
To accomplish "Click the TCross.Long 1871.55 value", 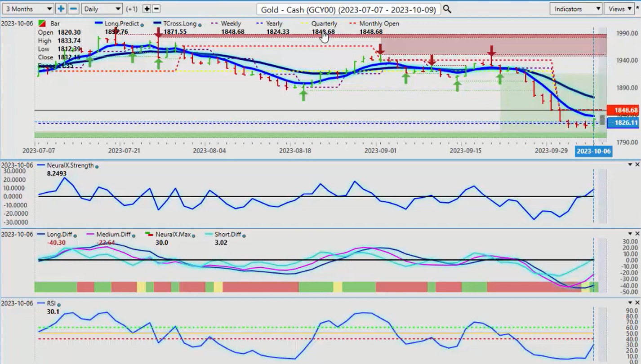I will click(x=175, y=32).
